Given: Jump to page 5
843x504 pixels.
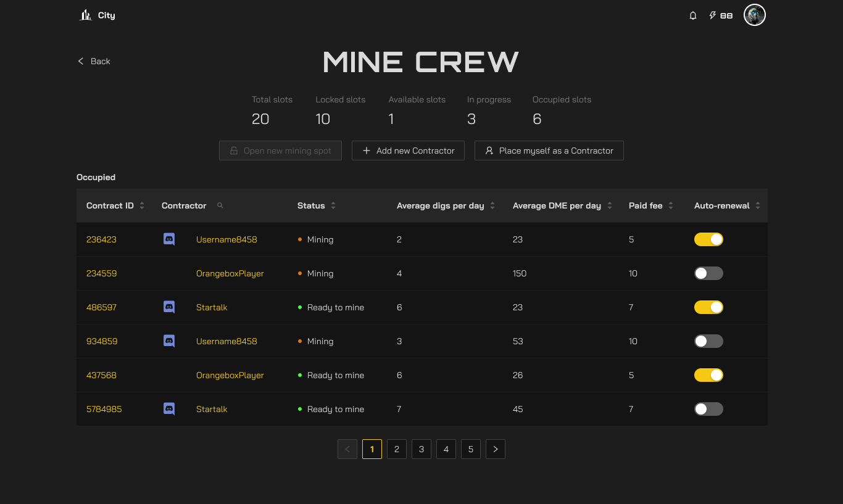Looking at the screenshot, I should (x=471, y=449).
